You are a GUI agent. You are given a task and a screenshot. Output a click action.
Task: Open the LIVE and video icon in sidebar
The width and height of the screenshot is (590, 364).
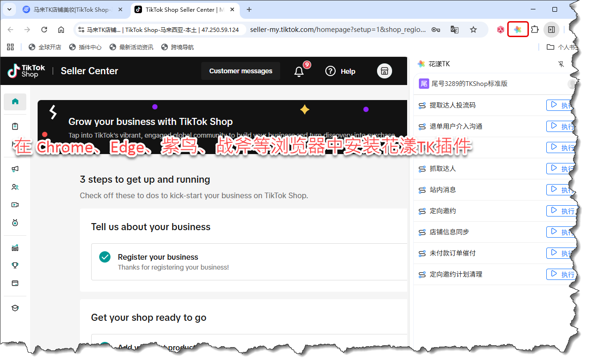coord(15,205)
